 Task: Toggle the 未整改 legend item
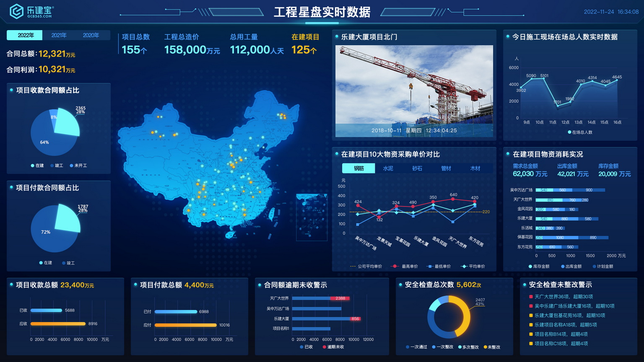492,347
